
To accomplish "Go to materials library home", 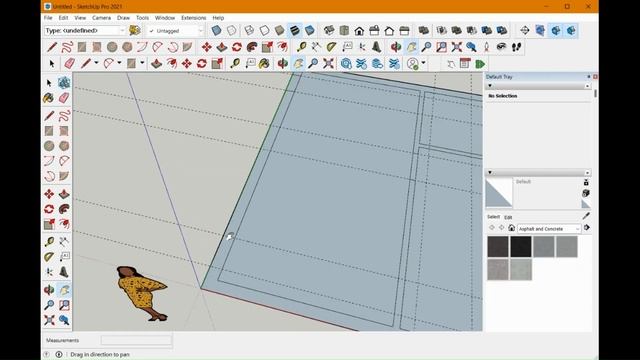I will [511, 228].
